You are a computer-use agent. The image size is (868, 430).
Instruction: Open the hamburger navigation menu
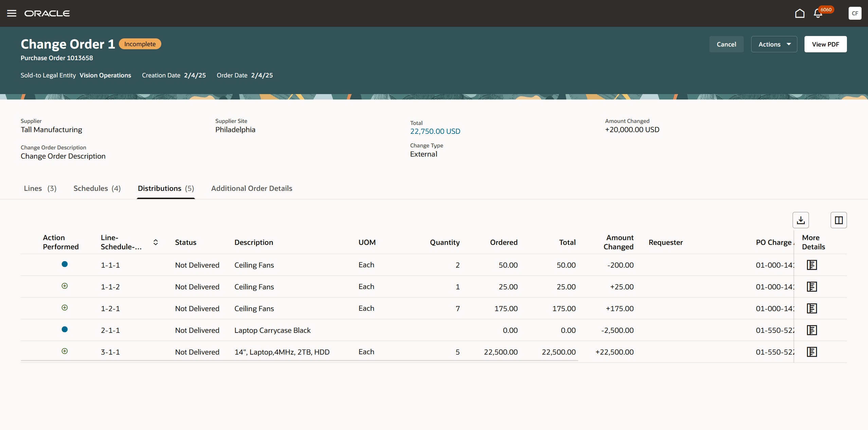pos(12,13)
